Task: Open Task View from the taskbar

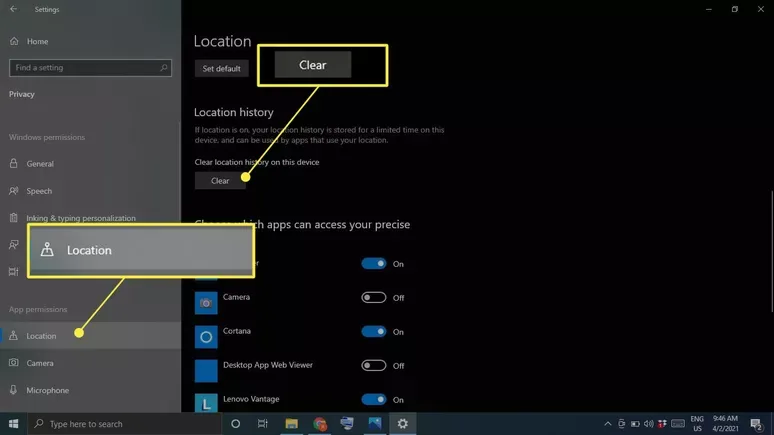Action: tap(263, 424)
